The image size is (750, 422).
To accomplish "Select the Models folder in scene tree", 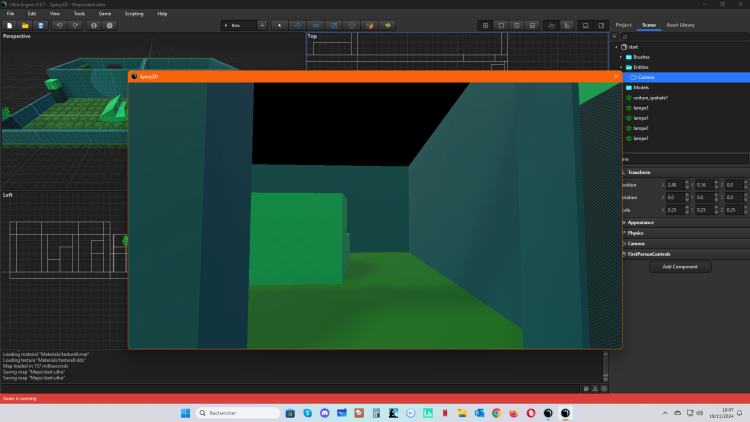I will [x=641, y=88].
